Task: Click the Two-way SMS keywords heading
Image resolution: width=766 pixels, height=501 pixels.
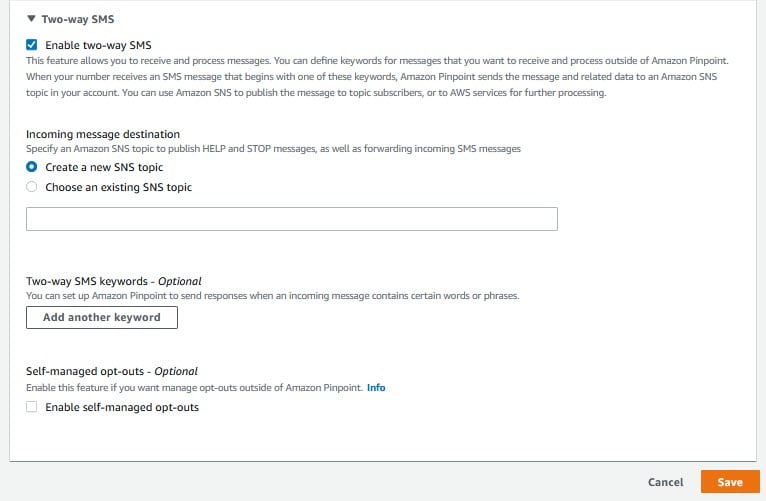Action: 114,281
